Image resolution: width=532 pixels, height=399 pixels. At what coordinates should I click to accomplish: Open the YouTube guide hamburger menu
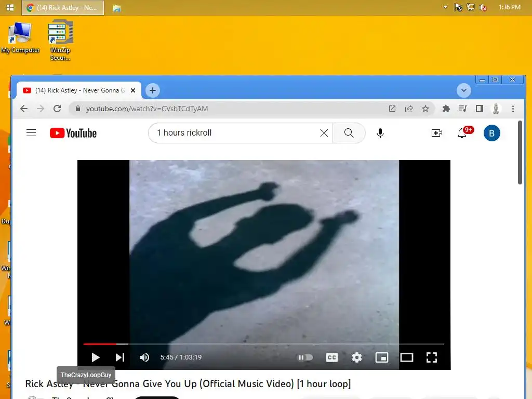[31, 132]
